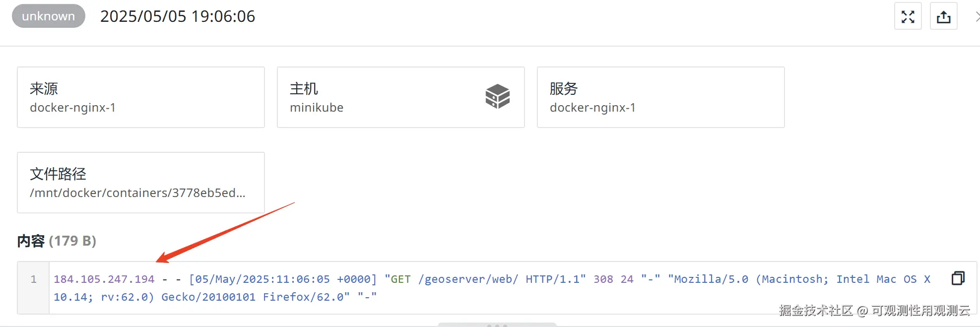Click the docker-nginx-1 value under 服务
This screenshot has width=980, height=327.
coord(592,108)
